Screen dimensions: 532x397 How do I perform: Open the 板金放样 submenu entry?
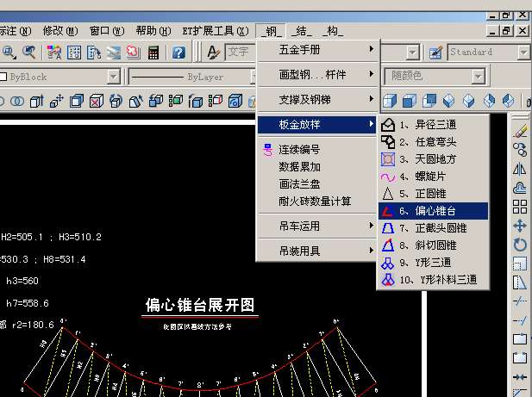pos(317,125)
